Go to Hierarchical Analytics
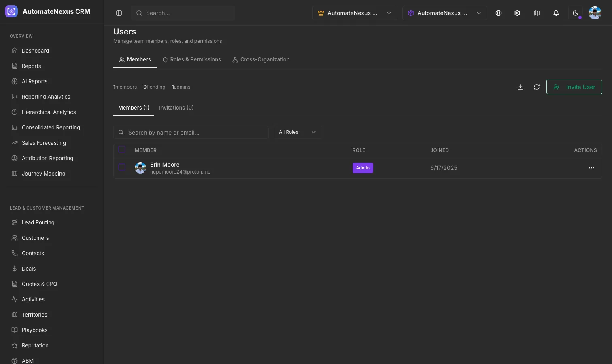Screen dimensions: 612x364 click(52, 112)
